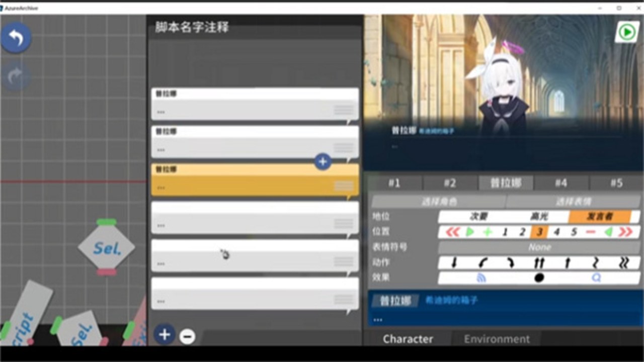The width and height of the screenshot is (644, 362).
Task: Set the 地位 status to 高光
Action: 539,217
